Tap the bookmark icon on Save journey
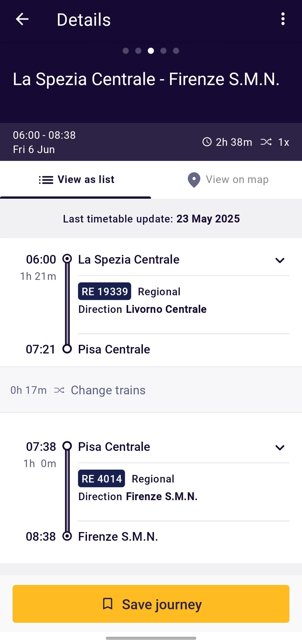Viewport: 302px width, 644px height. coord(108,604)
